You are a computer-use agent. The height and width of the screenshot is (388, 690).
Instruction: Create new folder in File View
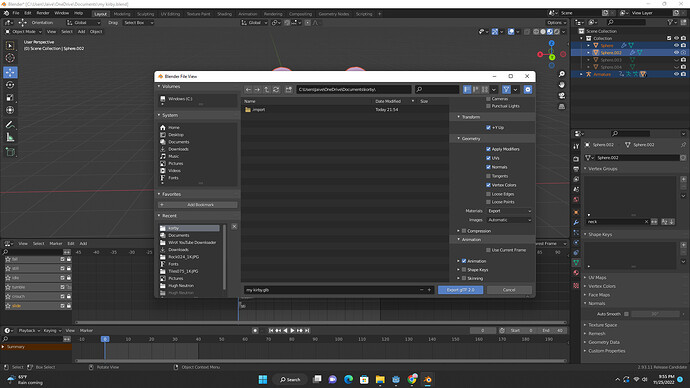289,89
